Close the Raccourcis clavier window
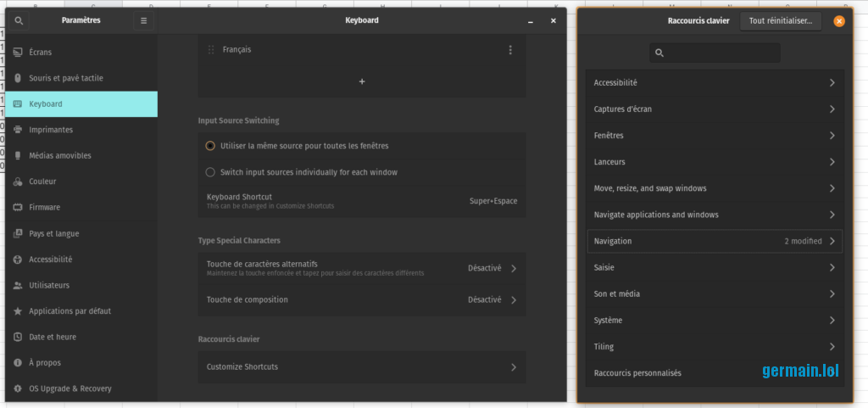 tap(838, 21)
